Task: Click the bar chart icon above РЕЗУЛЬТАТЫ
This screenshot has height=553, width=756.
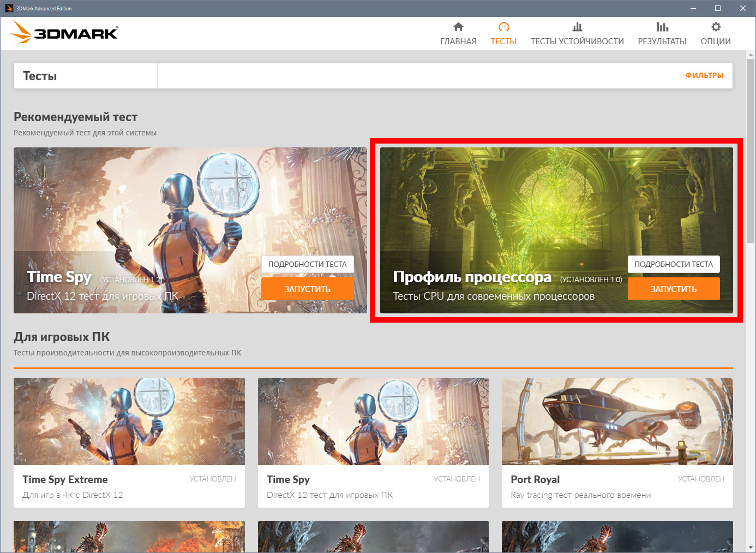Action: point(662,27)
